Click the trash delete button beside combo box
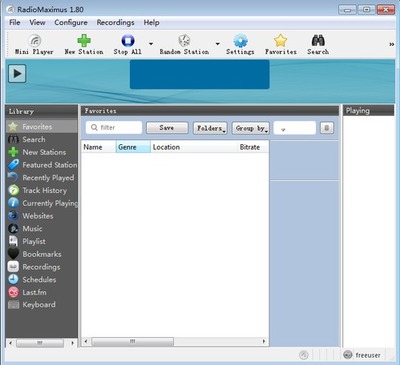Image resolution: width=400 pixels, height=365 pixels. click(x=327, y=128)
